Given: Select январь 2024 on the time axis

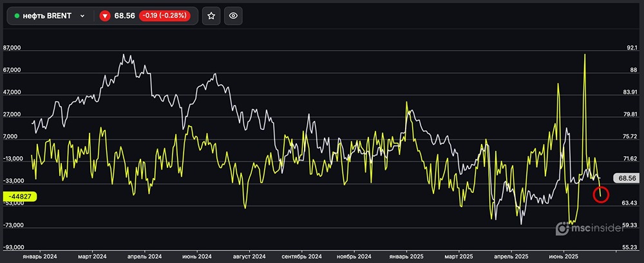Looking at the screenshot, I should pos(40,255).
